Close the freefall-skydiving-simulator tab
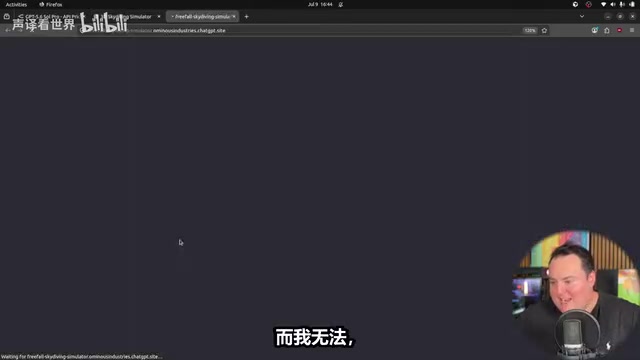Viewport: 640px width, 360px height. pyautogui.click(x=234, y=16)
